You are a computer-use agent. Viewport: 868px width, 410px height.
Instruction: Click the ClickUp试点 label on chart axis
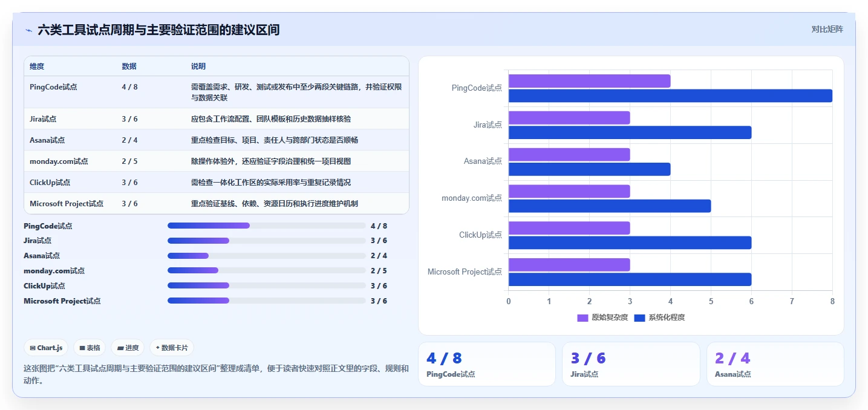[x=480, y=235]
